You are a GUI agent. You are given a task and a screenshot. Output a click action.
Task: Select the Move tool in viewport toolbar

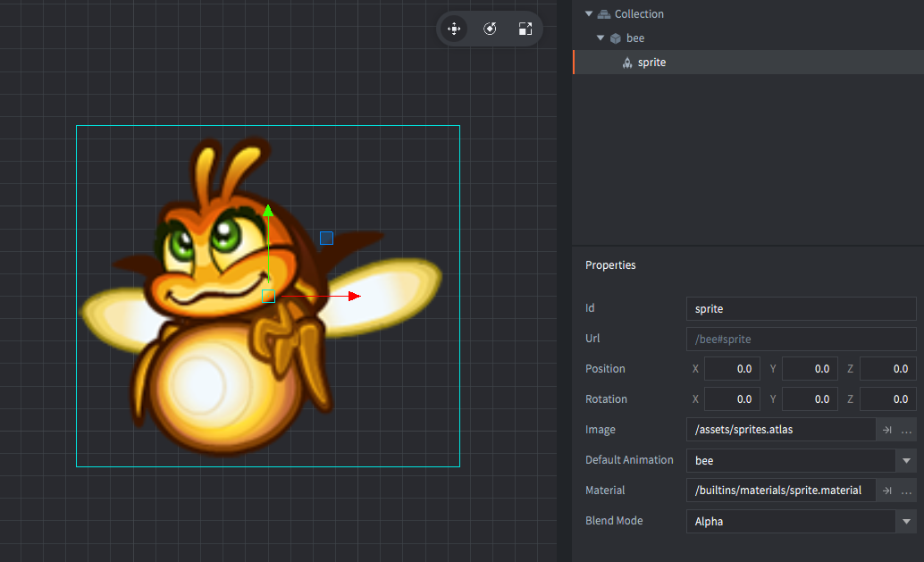[x=454, y=29]
